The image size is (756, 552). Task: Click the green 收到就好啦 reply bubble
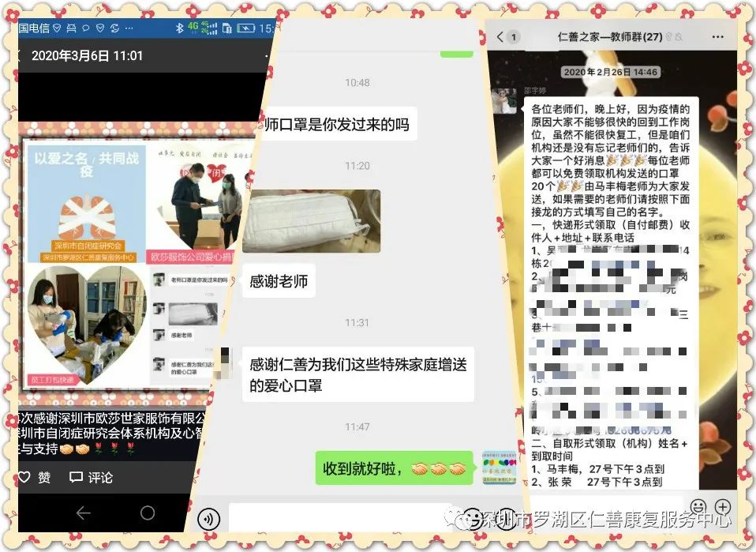point(394,468)
